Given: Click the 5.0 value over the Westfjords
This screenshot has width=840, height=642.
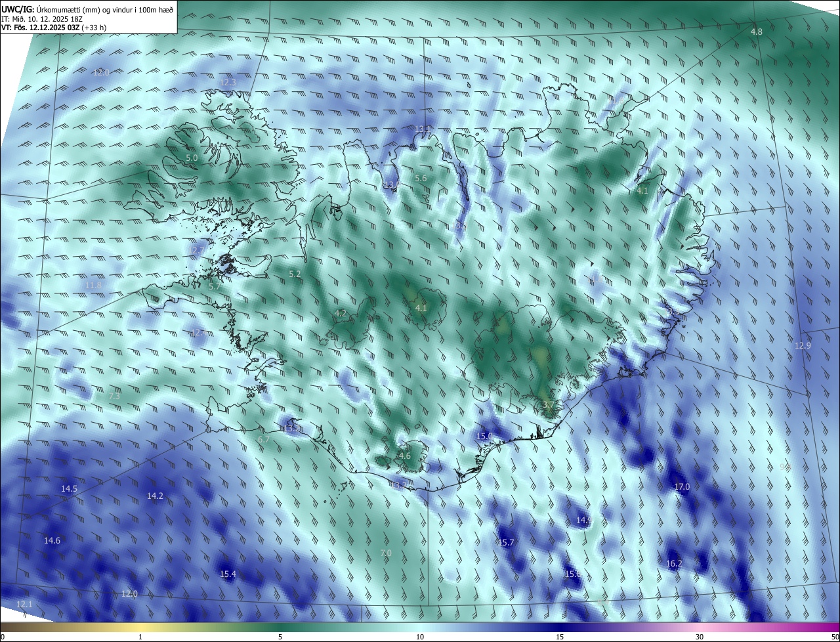Looking at the screenshot, I should pos(192,158).
